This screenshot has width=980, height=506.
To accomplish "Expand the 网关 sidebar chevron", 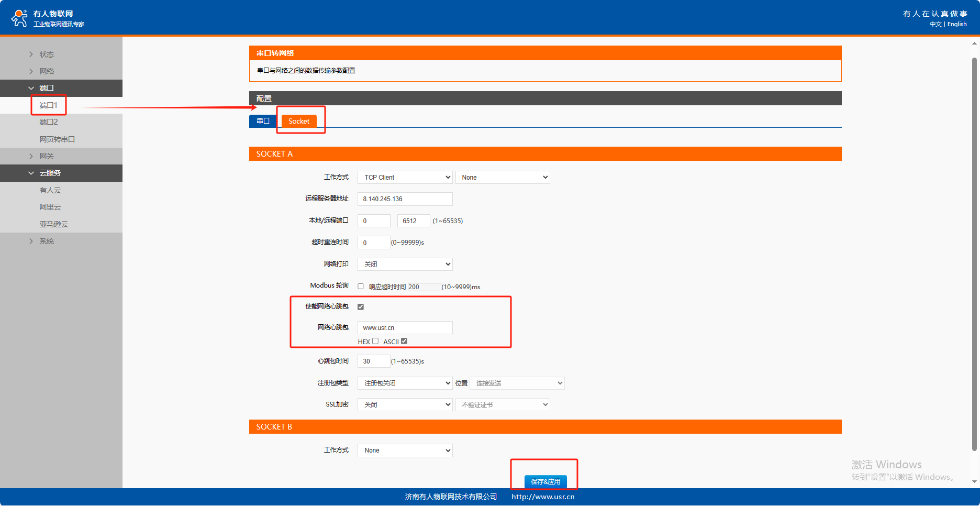I will click(31, 156).
